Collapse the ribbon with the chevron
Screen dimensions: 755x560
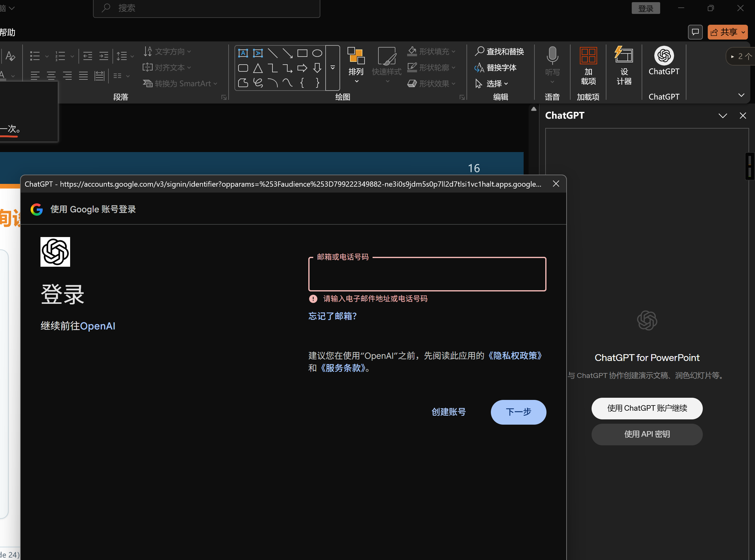741,95
